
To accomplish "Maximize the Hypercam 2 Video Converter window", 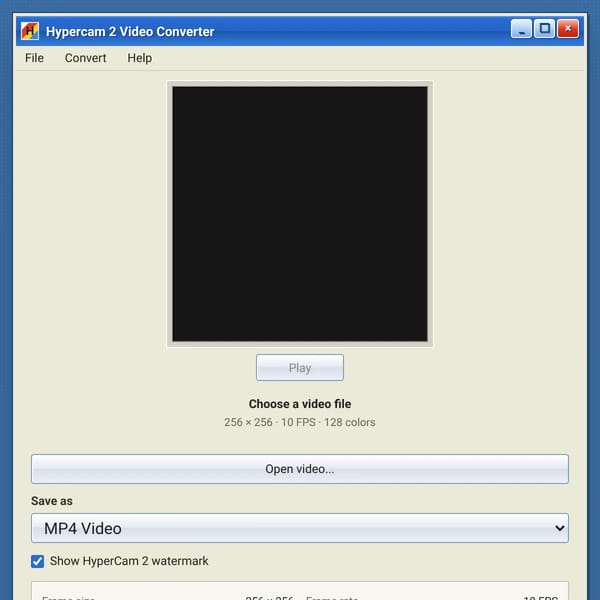I will [x=545, y=29].
